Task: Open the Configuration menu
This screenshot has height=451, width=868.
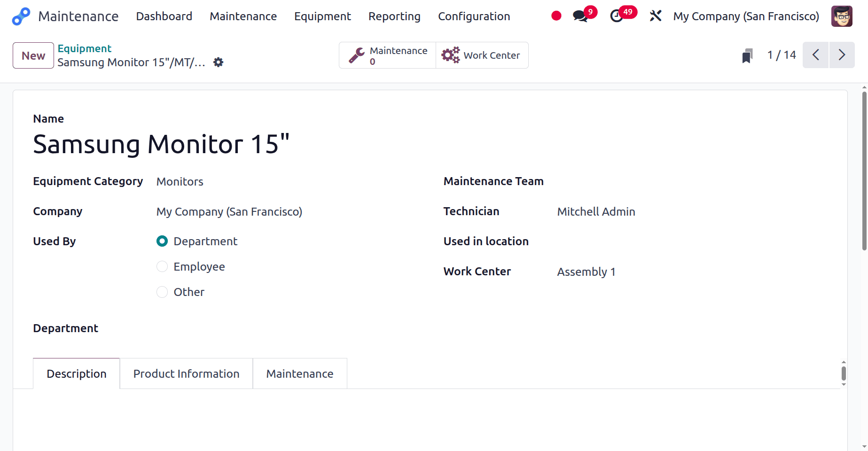Action: click(474, 16)
